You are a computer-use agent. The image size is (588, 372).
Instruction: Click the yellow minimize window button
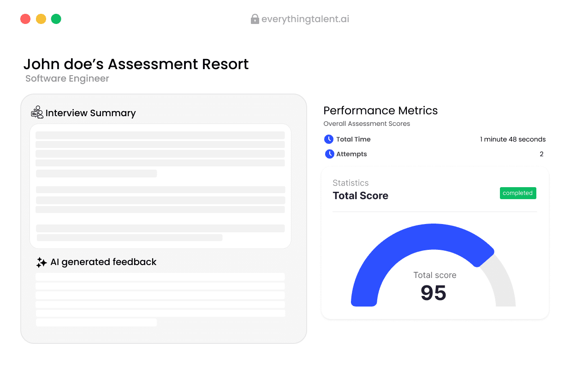(41, 19)
